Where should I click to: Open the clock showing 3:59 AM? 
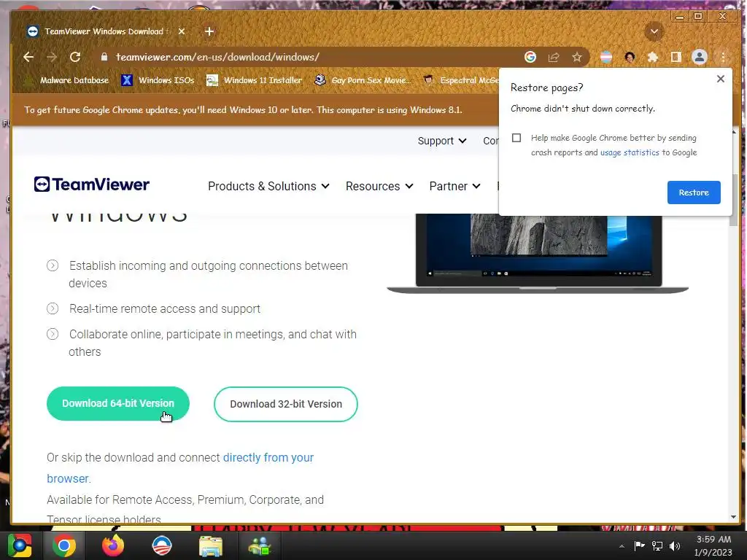(x=713, y=546)
